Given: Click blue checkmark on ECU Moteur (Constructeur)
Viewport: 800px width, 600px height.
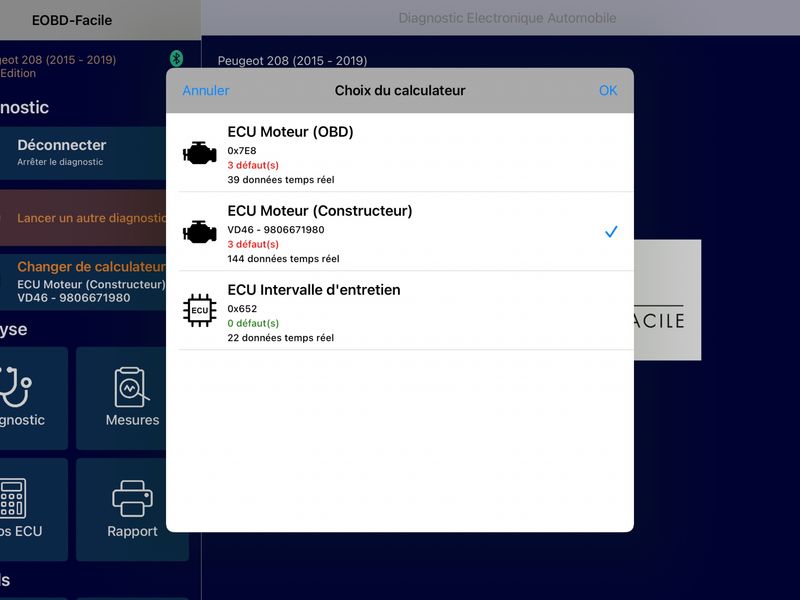Looking at the screenshot, I should click(x=611, y=232).
